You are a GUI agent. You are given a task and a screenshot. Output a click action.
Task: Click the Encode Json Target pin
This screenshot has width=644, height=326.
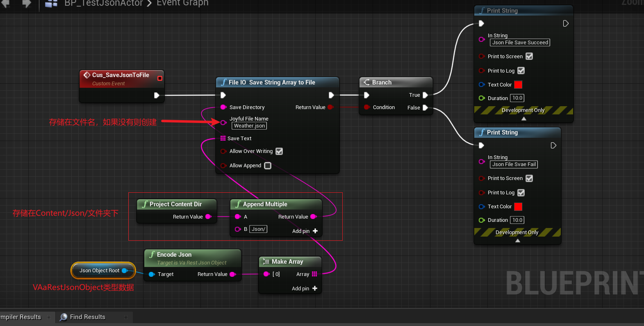click(x=152, y=274)
